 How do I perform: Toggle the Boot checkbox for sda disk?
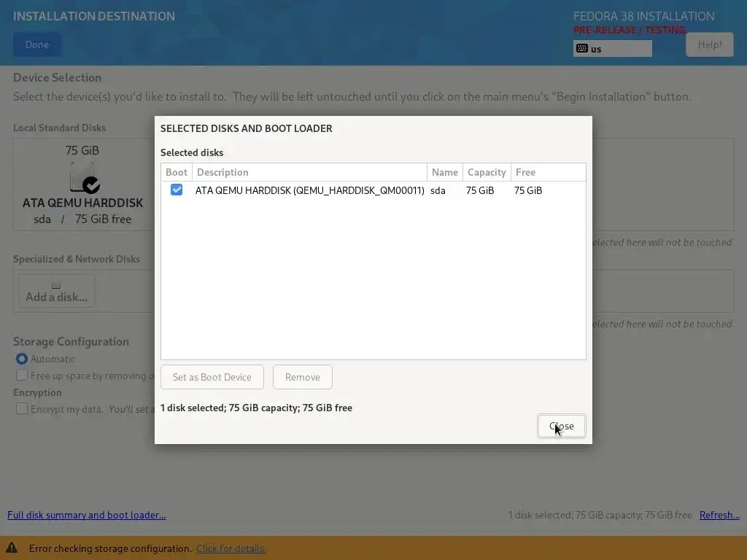point(177,190)
